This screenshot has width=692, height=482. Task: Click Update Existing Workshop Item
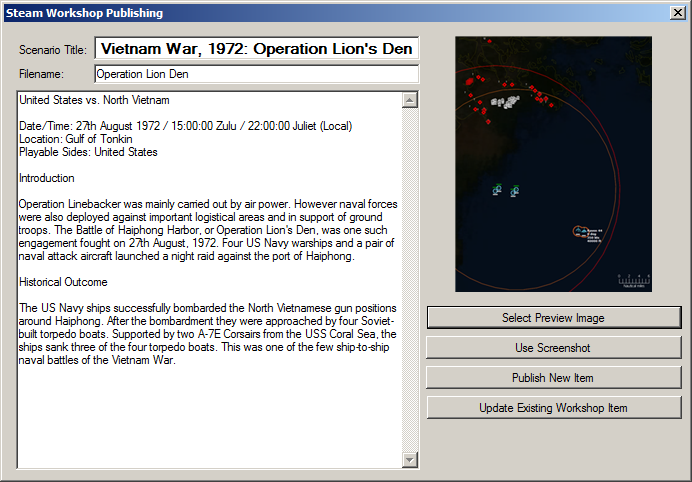point(554,408)
